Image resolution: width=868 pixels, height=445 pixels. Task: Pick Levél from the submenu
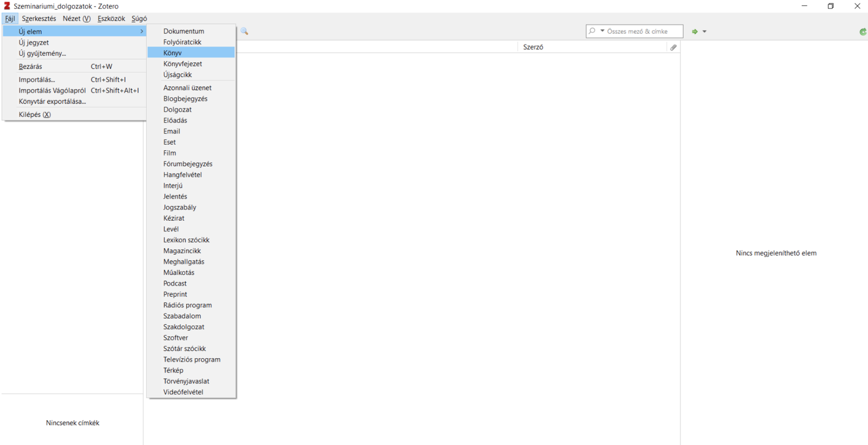[x=191, y=228]
